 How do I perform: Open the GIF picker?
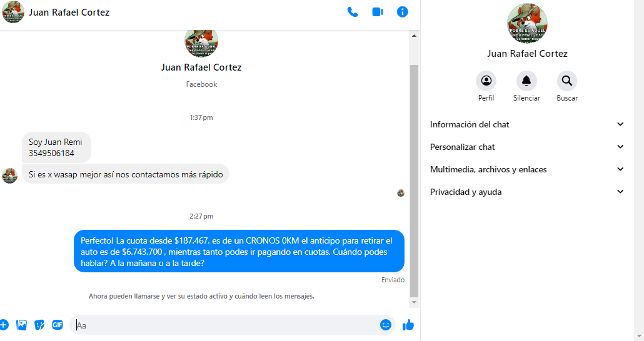click(x=58, y=325)
